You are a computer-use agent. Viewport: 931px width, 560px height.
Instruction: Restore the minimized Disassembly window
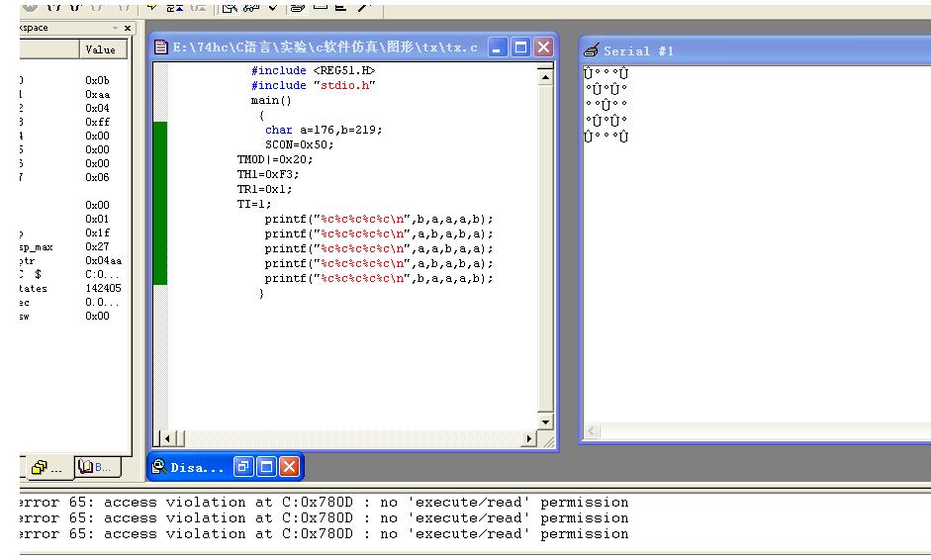point(242,467)
